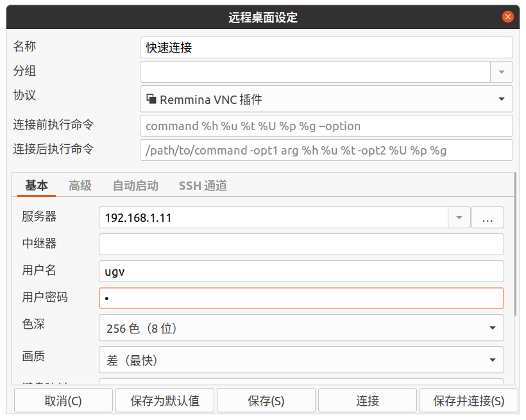Switch to the 自动启动 tab
The height and width of the screenshot is (420, 526).
tap(135, 185)
